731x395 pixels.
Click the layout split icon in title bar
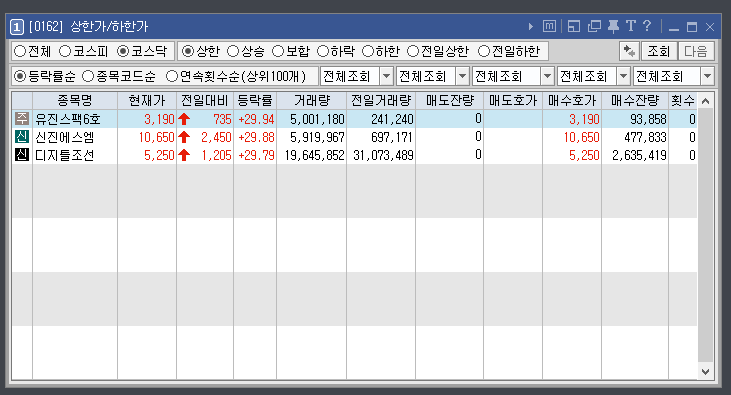click(x=574, y=27)
